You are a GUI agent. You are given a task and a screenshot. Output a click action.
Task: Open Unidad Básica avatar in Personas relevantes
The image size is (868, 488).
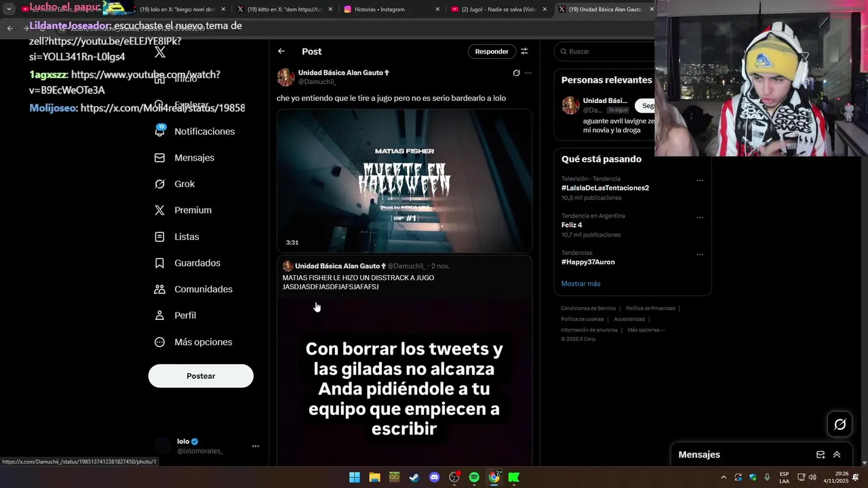tap(570, 105)
